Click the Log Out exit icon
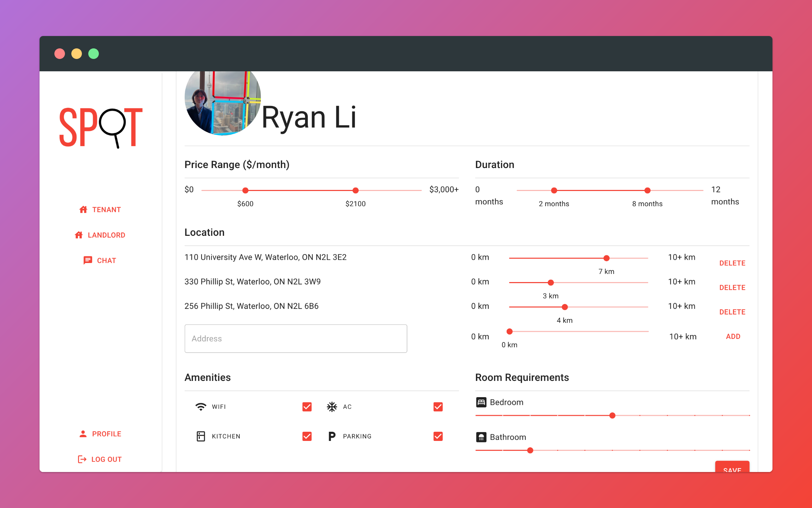The height and width of the screenshot is (508, 812). click(82, 459)
